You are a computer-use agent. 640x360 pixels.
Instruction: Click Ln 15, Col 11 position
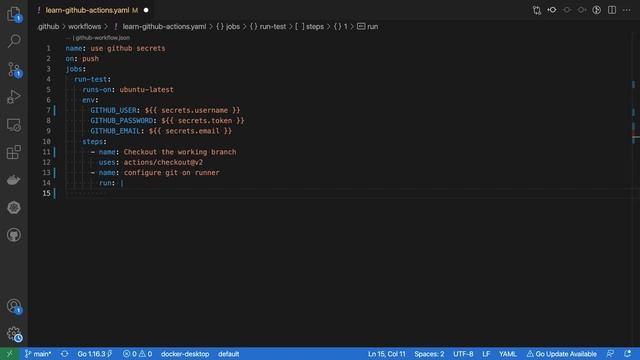click(x=387, y=354)
